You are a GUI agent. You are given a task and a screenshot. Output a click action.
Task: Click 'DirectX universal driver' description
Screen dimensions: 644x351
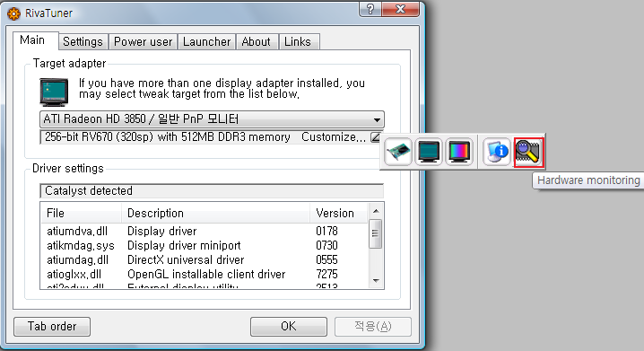click(x=186, y=260)
